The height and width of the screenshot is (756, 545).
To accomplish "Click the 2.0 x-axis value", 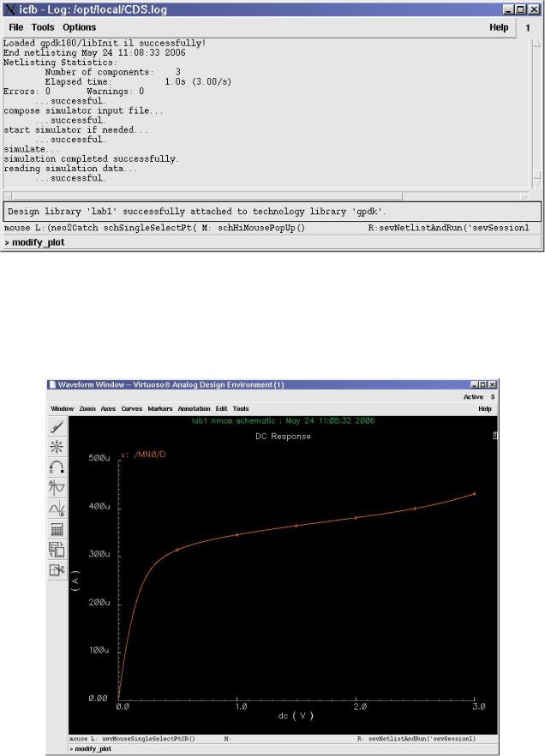I will (360, 707).
